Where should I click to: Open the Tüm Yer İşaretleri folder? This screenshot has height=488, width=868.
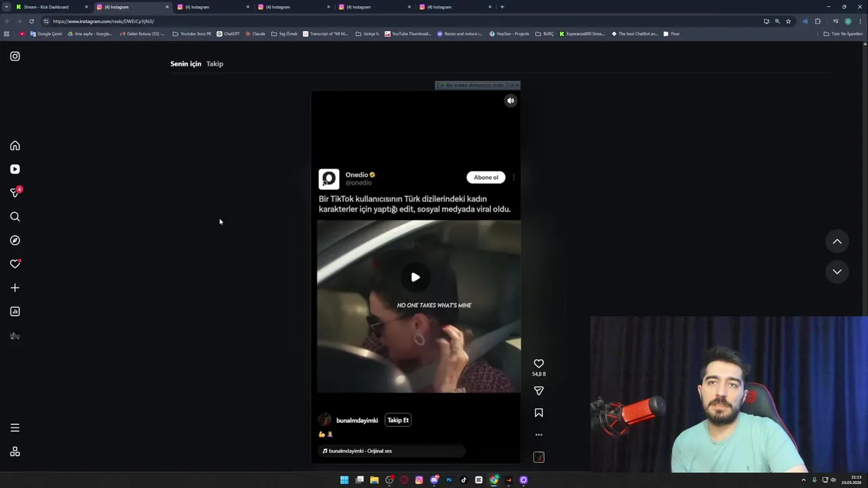pyautogui.click(x=843, y=34)
